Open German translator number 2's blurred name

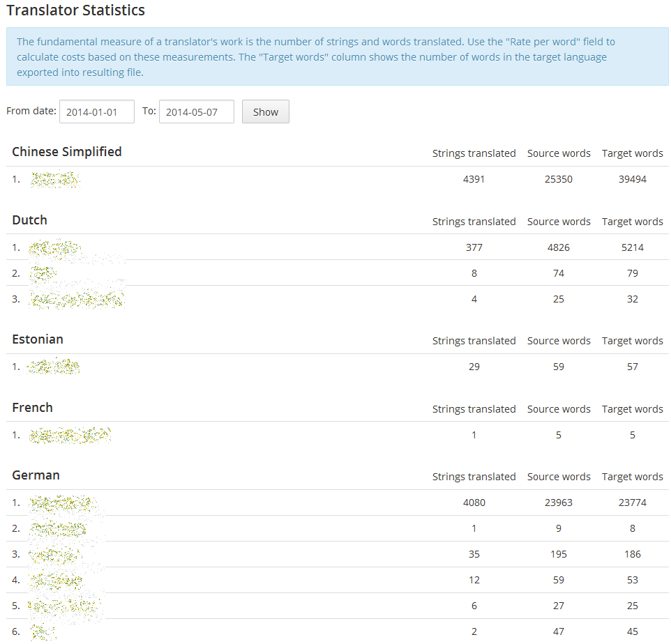(x=58, y=529)
